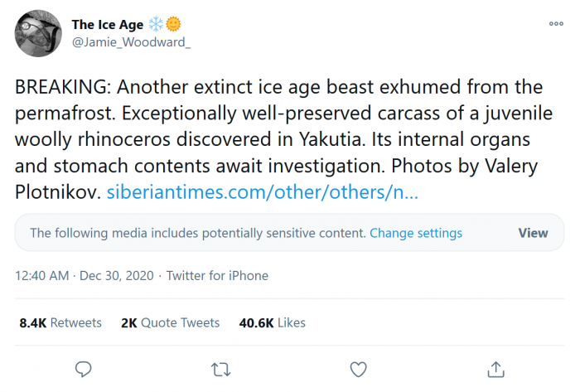
Task: Open the siberiantimes.com article link
Action: pos(263,193)
